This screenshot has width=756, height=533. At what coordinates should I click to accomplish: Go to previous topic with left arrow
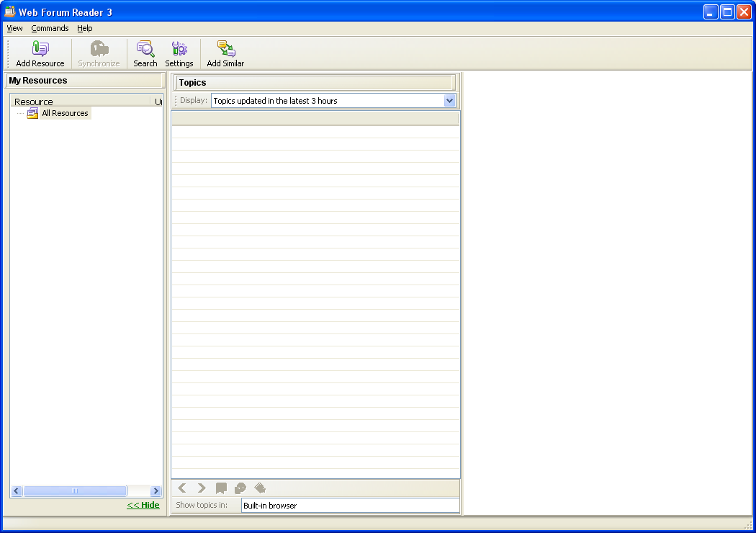[x=182, y=488]
